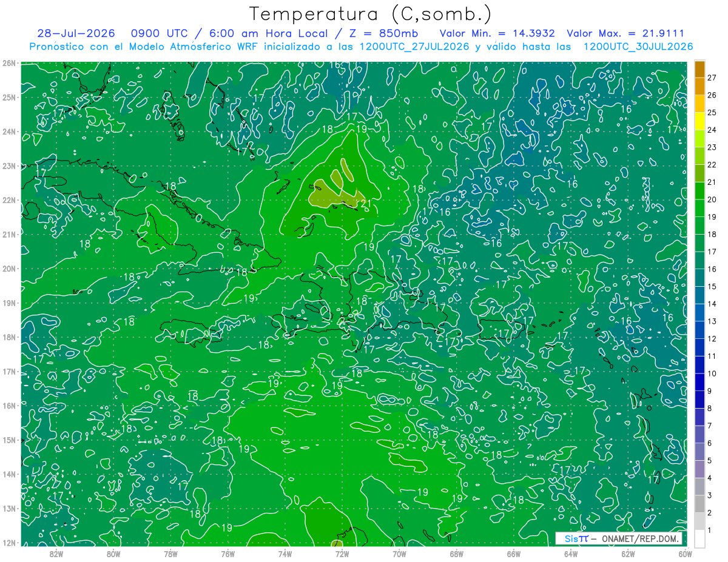Click the "64W" longitude axis label
This screenshot has width=728, height=562.
coord(570,554)
